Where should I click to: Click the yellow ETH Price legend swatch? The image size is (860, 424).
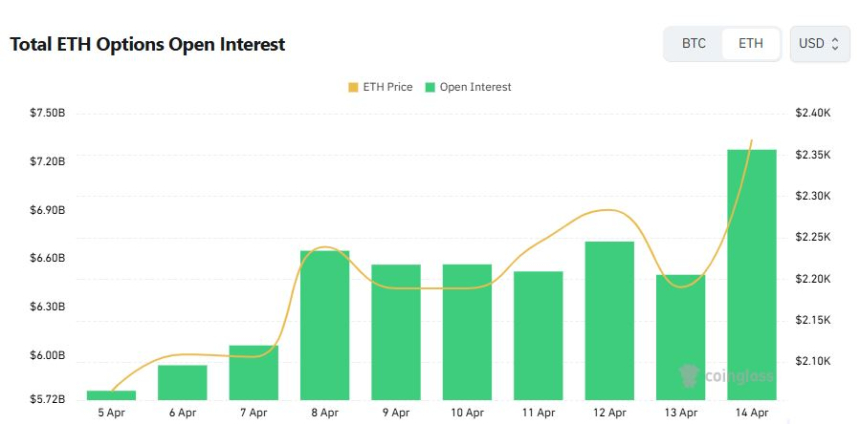tap(353, 87)
